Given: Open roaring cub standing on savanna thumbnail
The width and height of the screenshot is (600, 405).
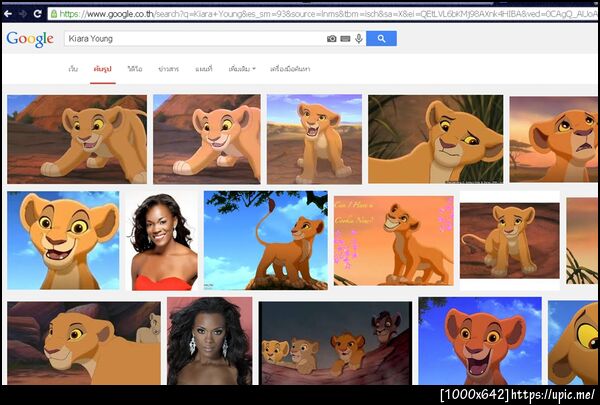Looking at the screenshot, I should (314, 139).
